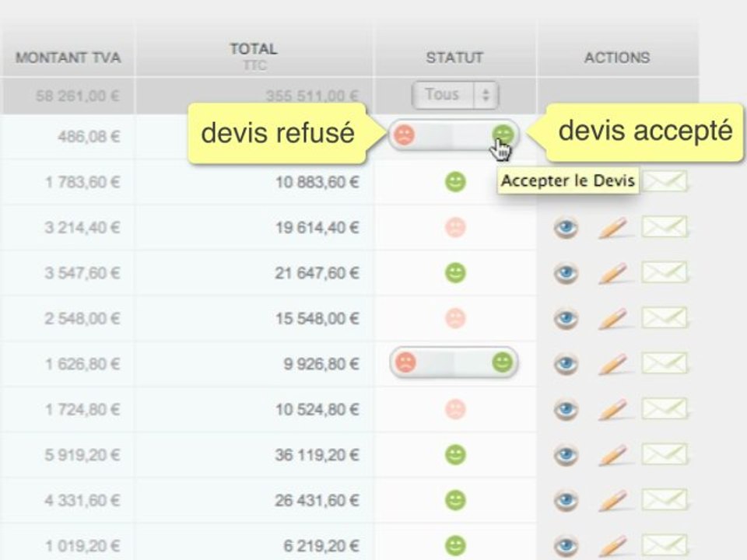The width and height of the screenshot is (747, 560).
Task: Email the 15 548,00 € quote via envelope icon
Action: pyautogui.click(x=665, y=317)
